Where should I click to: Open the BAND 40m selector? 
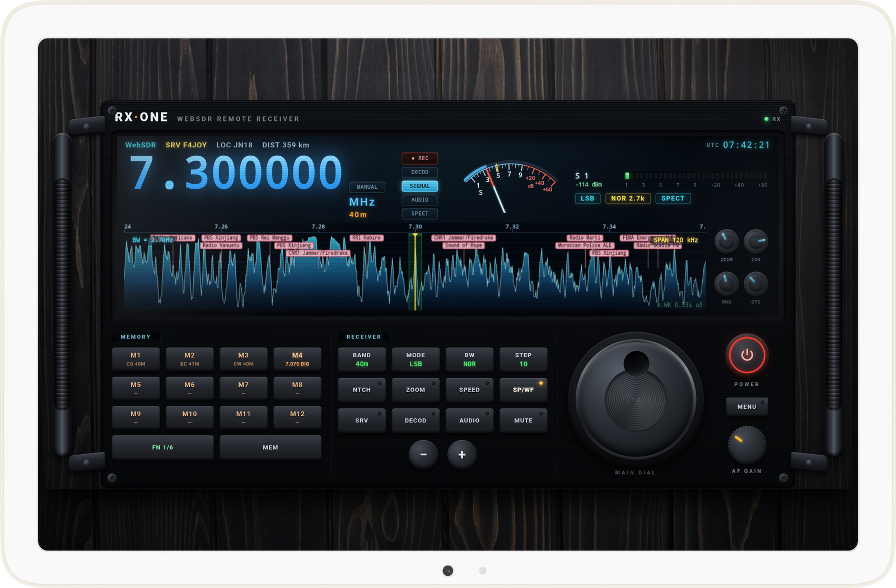click(x=362, y=360)
